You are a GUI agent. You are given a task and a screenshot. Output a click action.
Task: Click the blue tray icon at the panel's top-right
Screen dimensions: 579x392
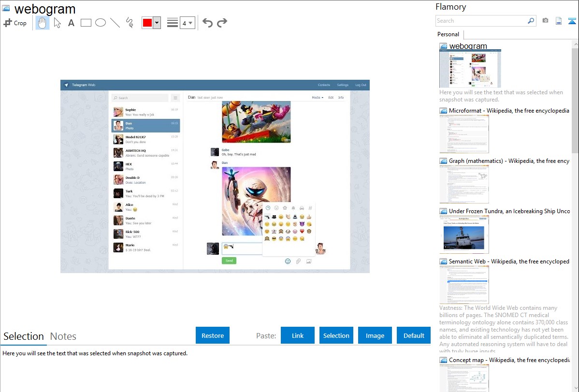[572, 21]
